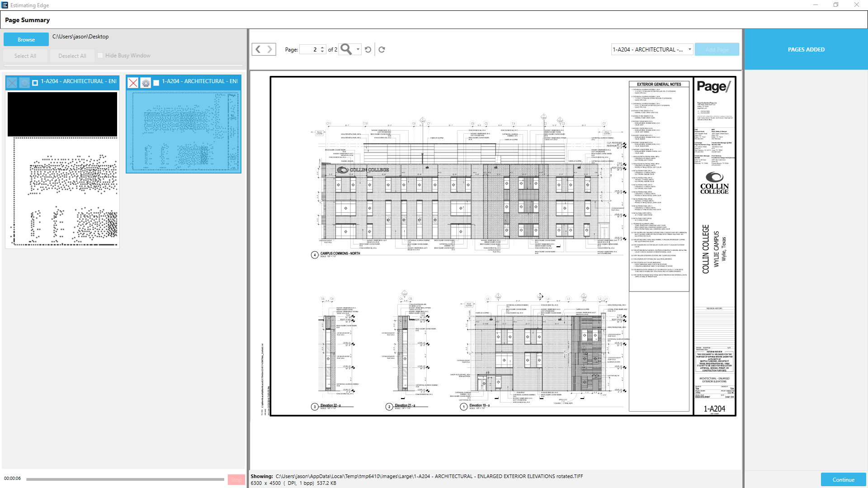Click the progress bar at bottom left
868x488 pixels.
point(125,479)
